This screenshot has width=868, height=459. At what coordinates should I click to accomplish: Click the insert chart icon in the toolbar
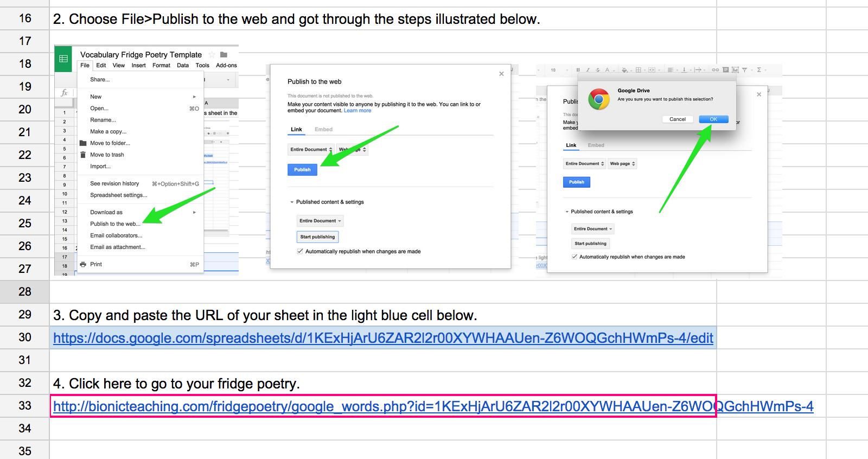point(735,70)
